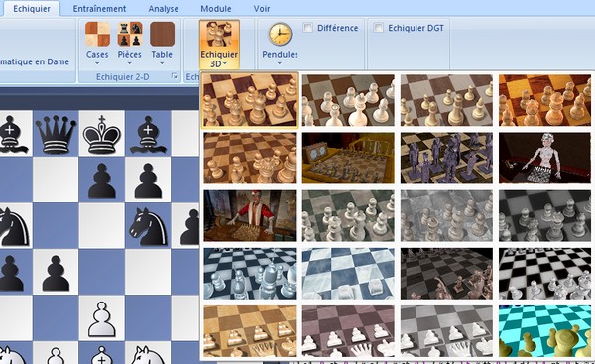595x364 pixels.
Task: Select the flat wooden symbol pieces board thumbnail
Action: (x=250, y=331)
